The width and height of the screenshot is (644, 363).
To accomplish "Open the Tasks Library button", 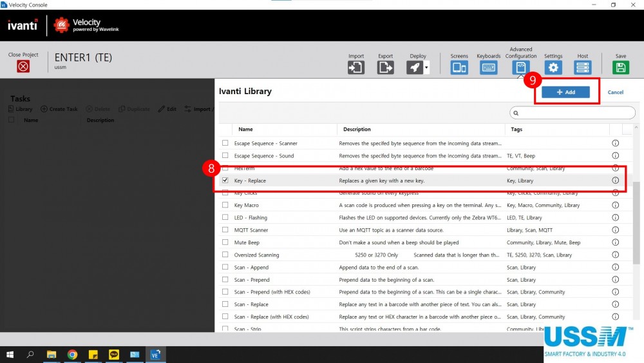I will tap(20, 109).
